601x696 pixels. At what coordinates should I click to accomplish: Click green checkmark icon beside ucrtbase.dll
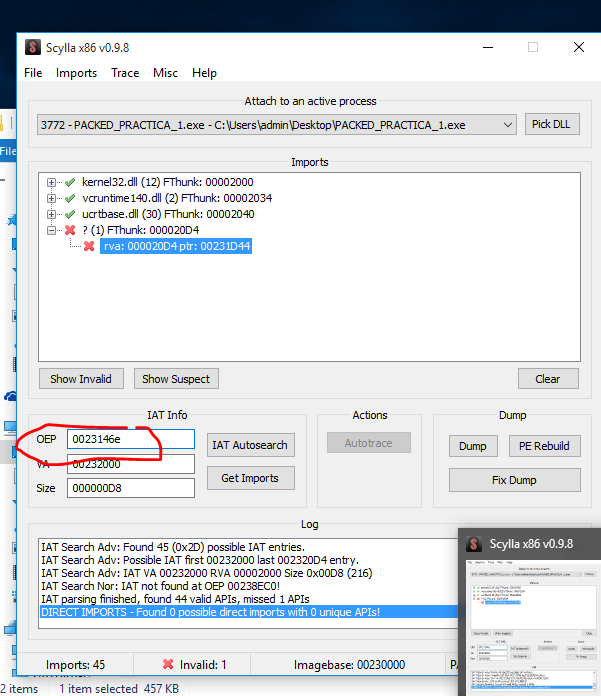(70, 215)
